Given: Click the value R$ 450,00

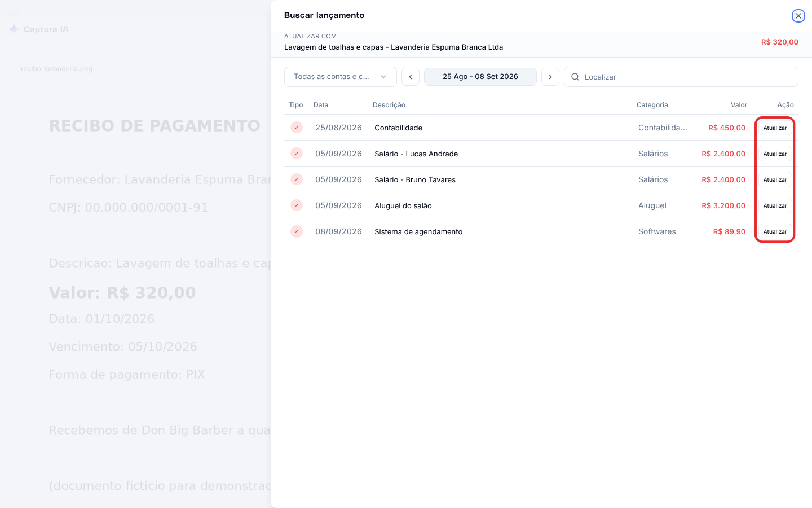Looking at the screenshot, I should point(727,128).
